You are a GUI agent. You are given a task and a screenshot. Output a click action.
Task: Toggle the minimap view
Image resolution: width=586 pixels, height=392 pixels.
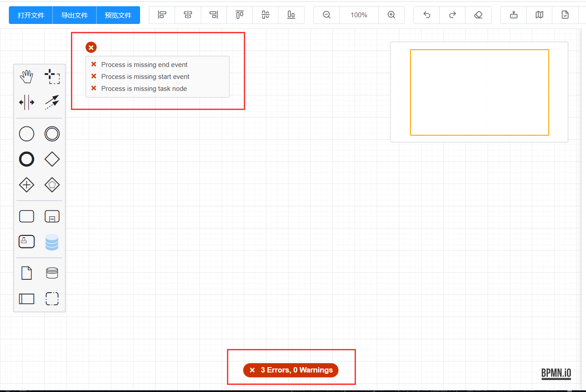tap(539, 15)
